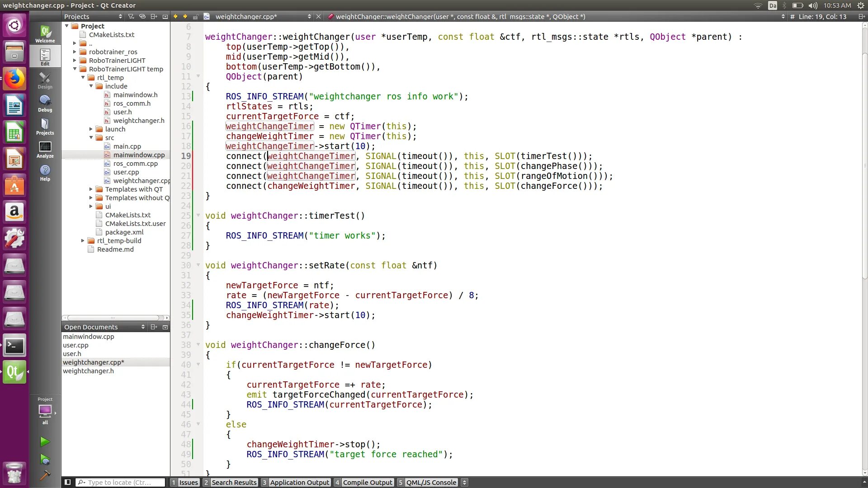Expand Templates with QT folder
This screenshot has height=488, width=868.
[x=91, y=189]
